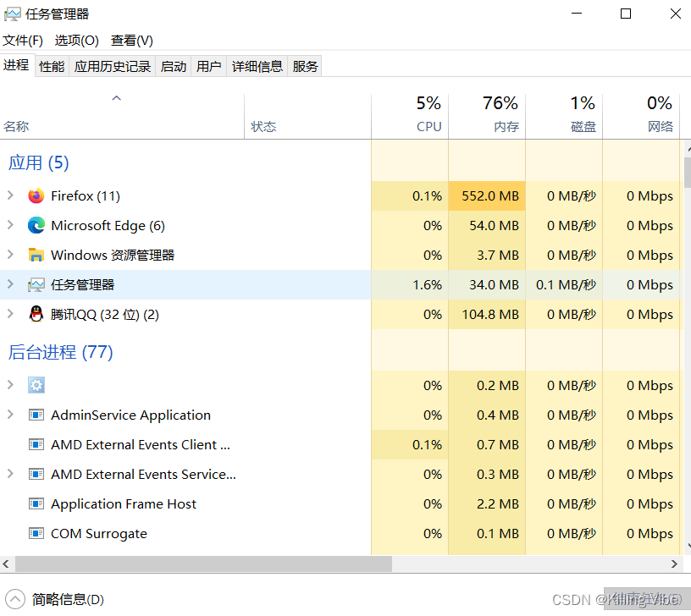Expand the unnamed gear process row
This screenshot has width=691, height=616.
pyautogui.click(x=10, y=385)
